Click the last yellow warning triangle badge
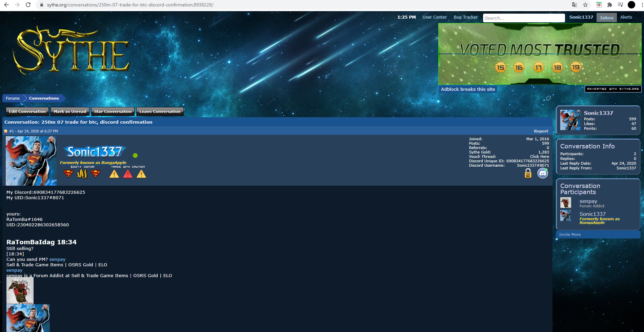The image size is (644, 332). click(x=141, y=174)
